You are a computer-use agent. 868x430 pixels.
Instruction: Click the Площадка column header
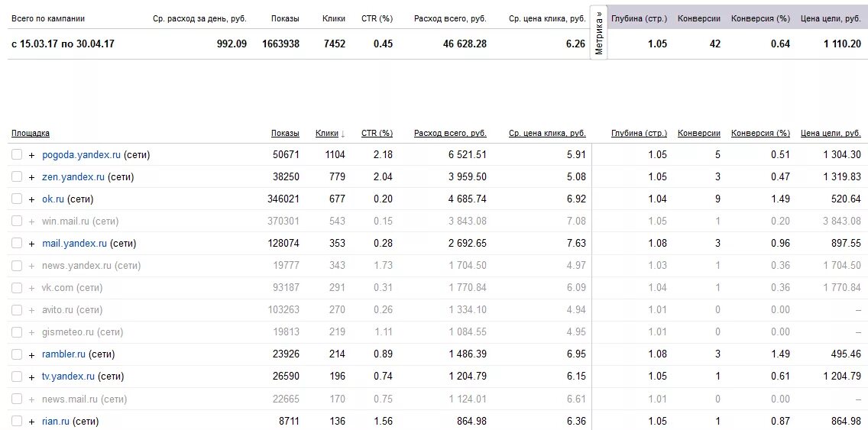31,134
